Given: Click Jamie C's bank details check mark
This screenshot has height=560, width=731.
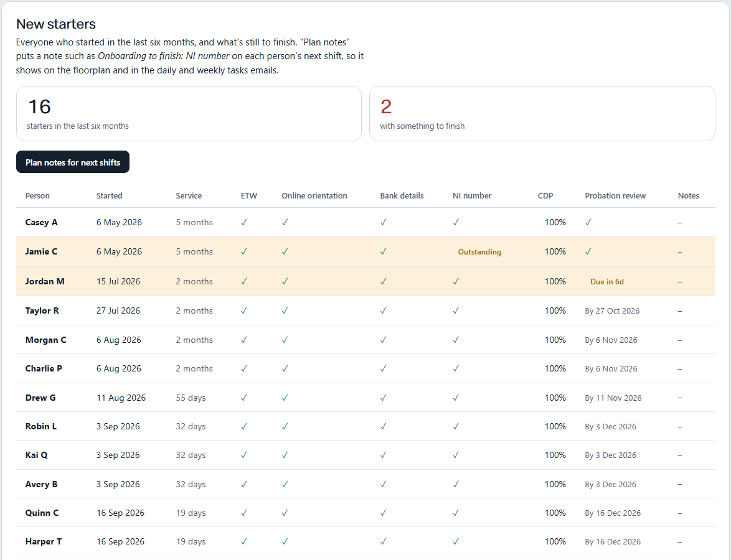Looking at the screenshot, I should click(x=383, y=251).
